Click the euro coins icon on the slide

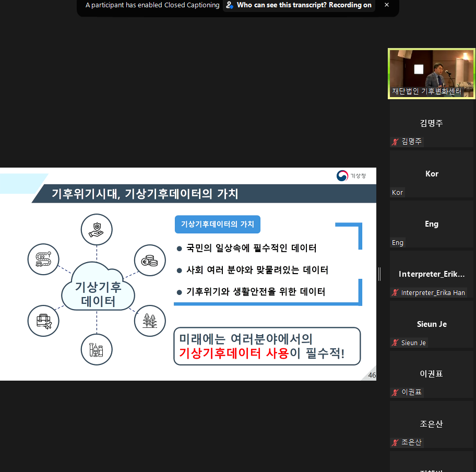[150, 261]
